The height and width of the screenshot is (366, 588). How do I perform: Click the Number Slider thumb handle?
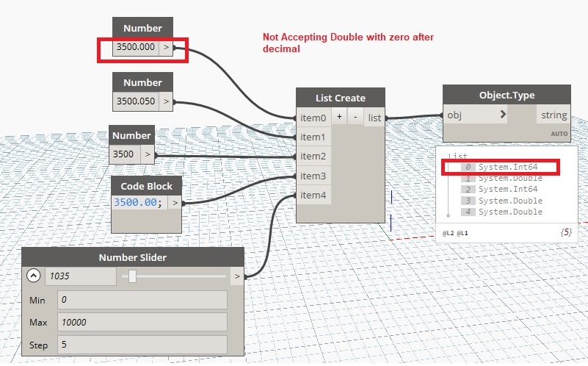coord(132,276)
